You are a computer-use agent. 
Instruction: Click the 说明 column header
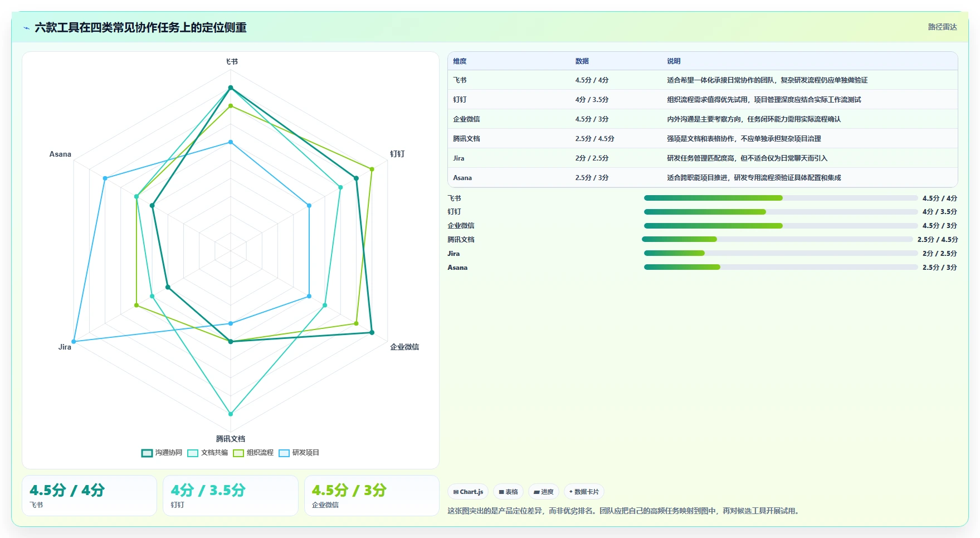674,61
